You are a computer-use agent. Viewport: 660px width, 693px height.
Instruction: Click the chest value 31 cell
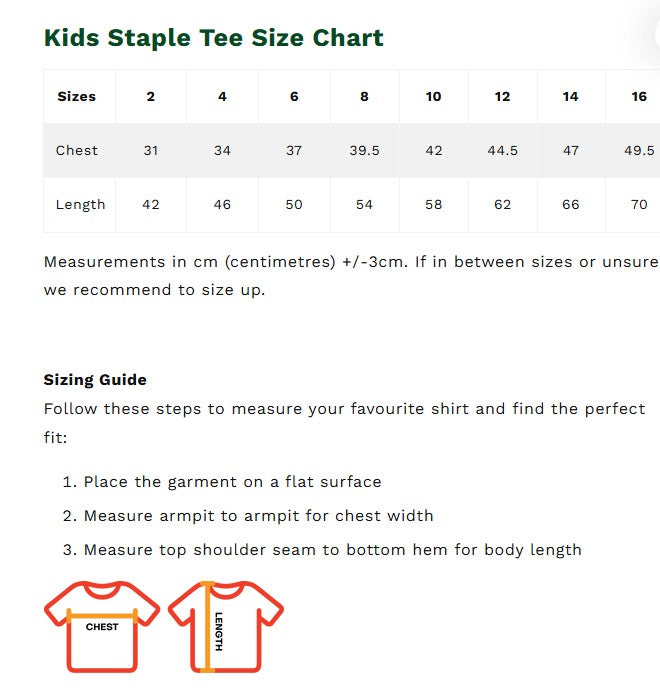[151, 151]
